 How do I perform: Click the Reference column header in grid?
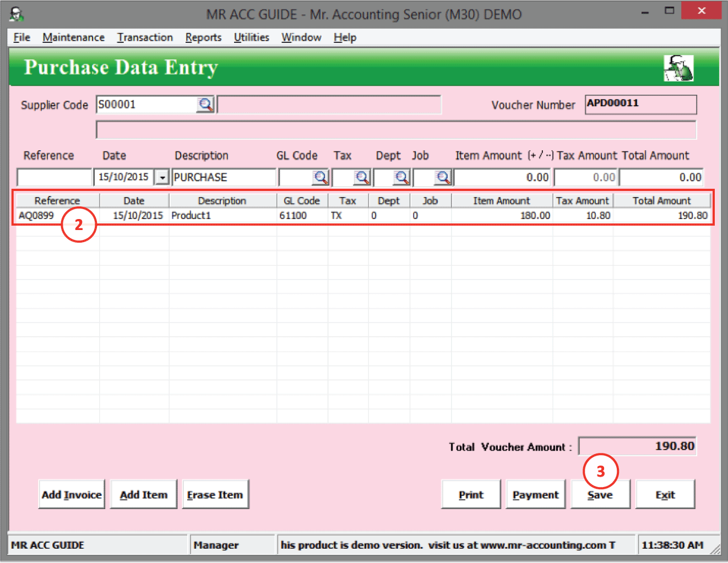coord(58,201)
